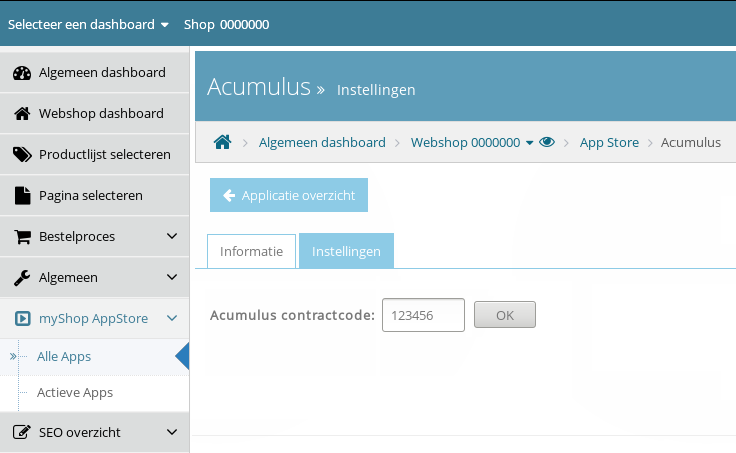Expand the Bestelproces chevron
Image resolution: width=736 pixels, height=453 pixels.
[172, 236]
